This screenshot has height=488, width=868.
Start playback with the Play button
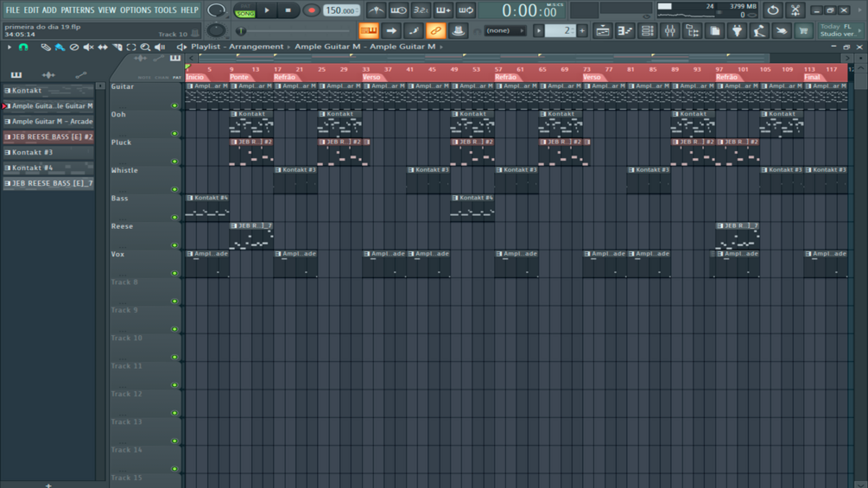(267, 10)
